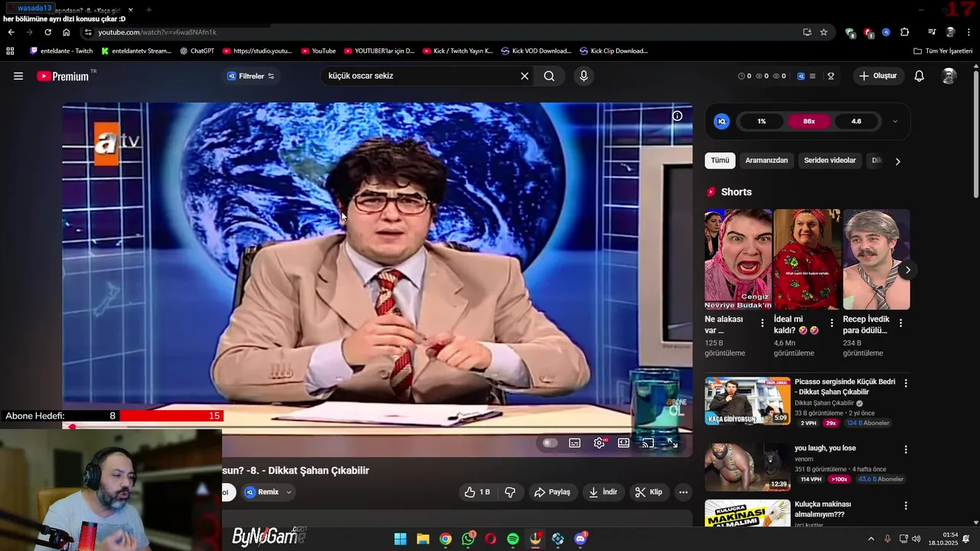Open the enteldante - Twitch bookmark

pyautogui.click(x=61, y=51)
